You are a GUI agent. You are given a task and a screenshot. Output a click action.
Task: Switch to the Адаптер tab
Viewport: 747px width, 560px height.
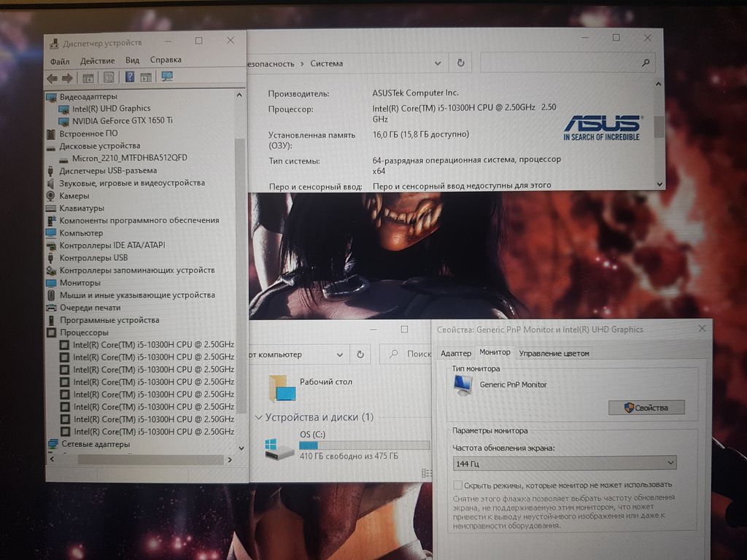click(x=455, y=354)
